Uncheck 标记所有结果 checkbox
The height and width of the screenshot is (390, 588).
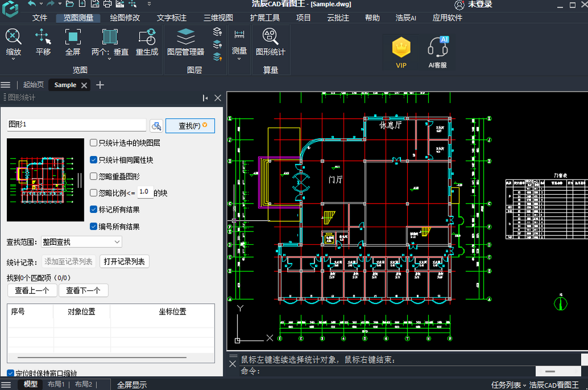coord(94,209)
